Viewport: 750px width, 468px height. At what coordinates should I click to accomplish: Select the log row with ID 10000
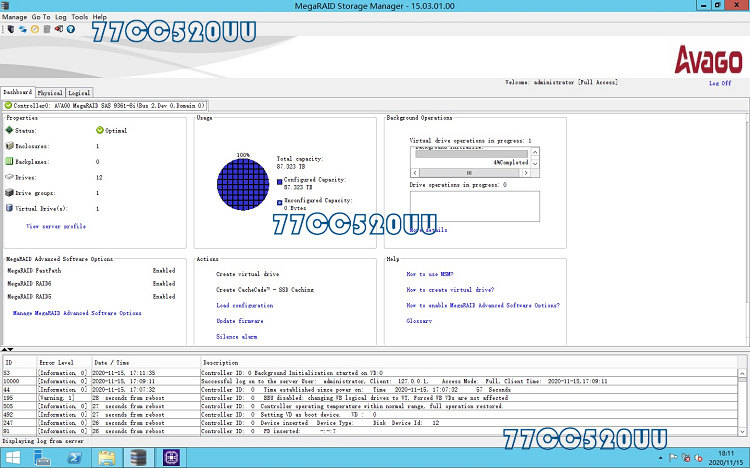(x=370, y=381)
